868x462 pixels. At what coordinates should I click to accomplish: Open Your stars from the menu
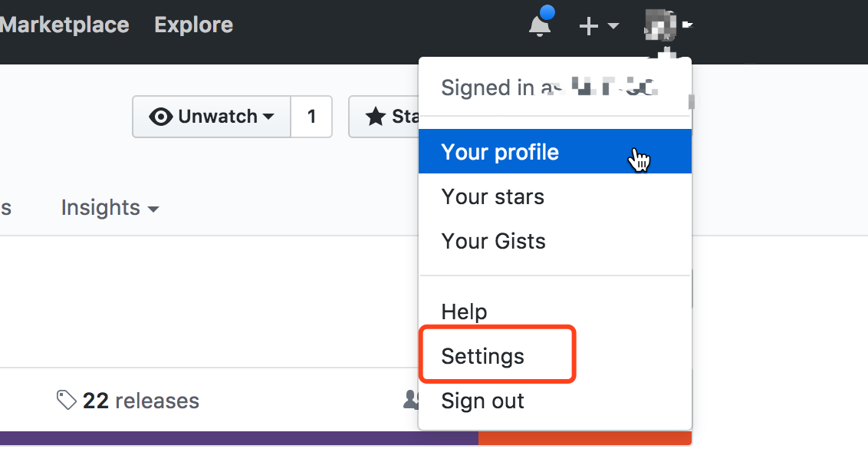click(x=492, y=196)
